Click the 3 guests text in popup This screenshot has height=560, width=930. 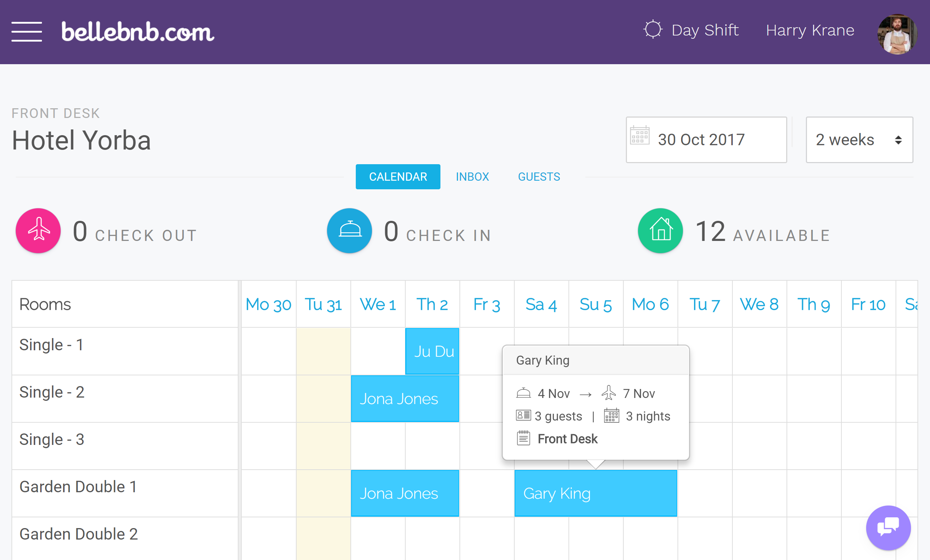[558, 416]
